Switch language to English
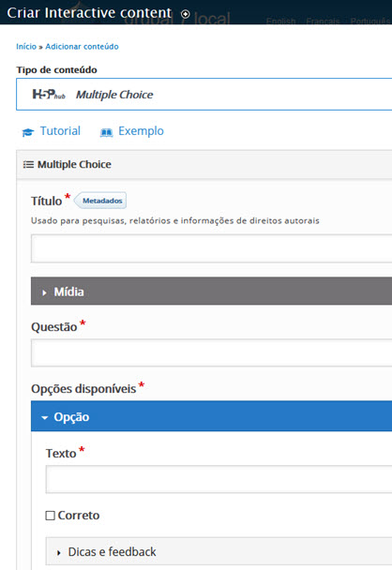Screen dimensions: 392x570 (x=280, y=21)
